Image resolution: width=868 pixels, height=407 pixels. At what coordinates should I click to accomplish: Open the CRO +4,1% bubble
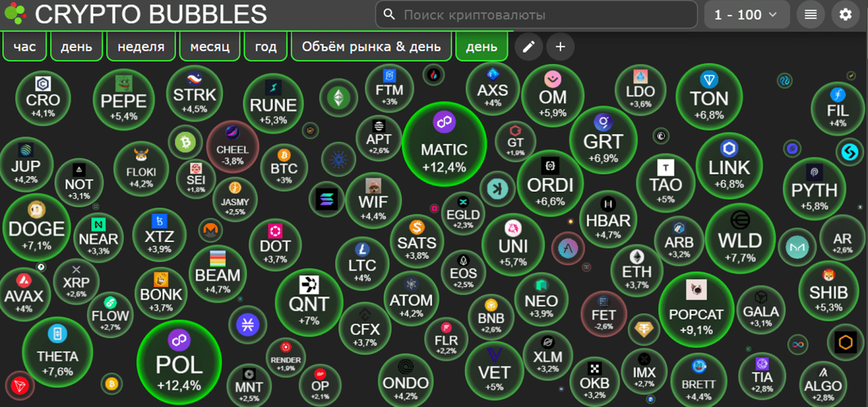[x=43, y=99]
